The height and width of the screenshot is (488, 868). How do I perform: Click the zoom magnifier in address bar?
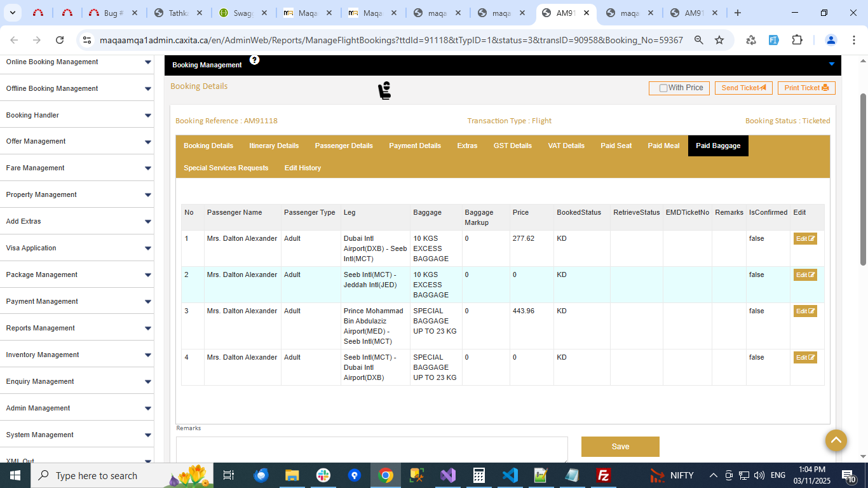pyautogui.click(x=698, y=40)
